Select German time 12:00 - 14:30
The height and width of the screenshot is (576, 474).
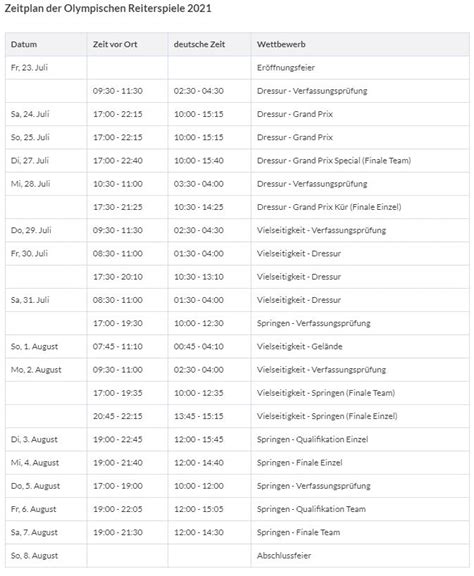[x=199, y=532]
